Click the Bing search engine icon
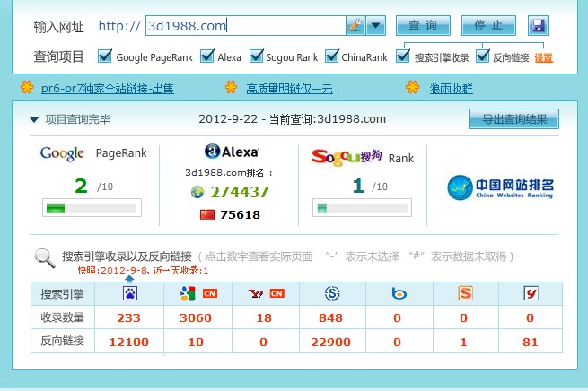The width and height of the screenshot is (588, 391). pos(399,293)
